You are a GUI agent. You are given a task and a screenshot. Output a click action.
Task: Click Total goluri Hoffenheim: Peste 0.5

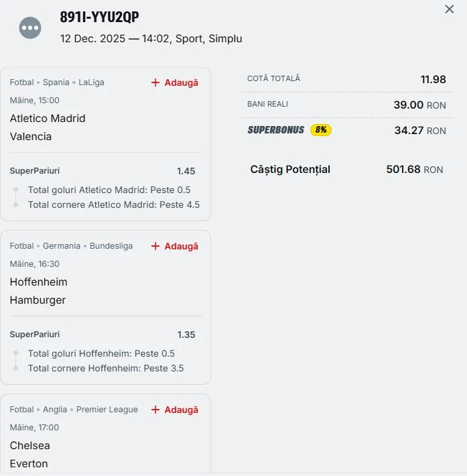click(101, 353)
